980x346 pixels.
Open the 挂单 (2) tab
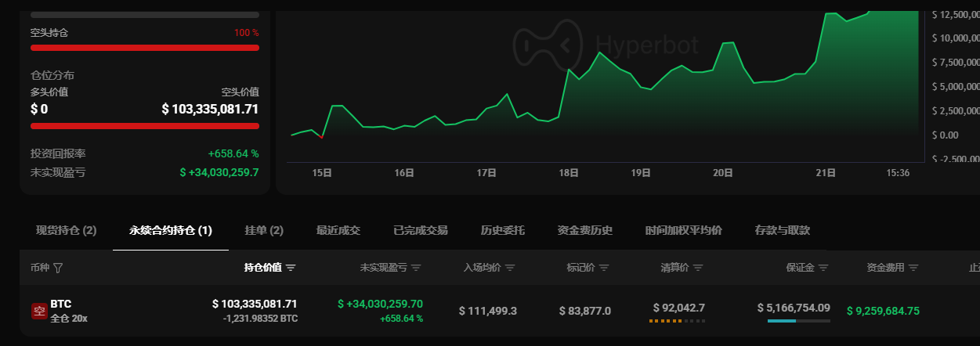(x=264, y=230)
